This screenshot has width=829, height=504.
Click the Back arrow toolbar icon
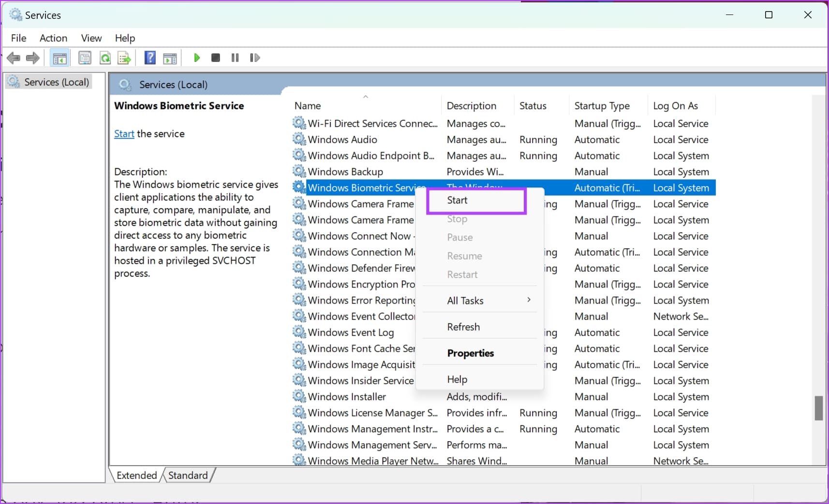pos(13,58)
